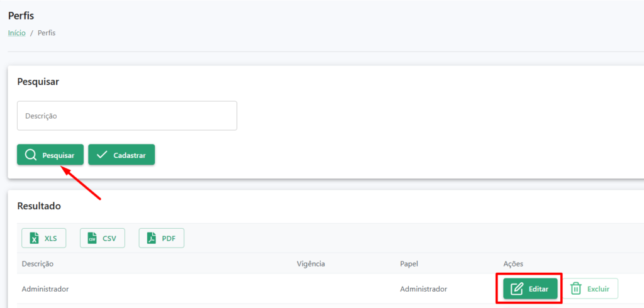
Task: Click the Pesquisar text on the search button
Action: 58,156
